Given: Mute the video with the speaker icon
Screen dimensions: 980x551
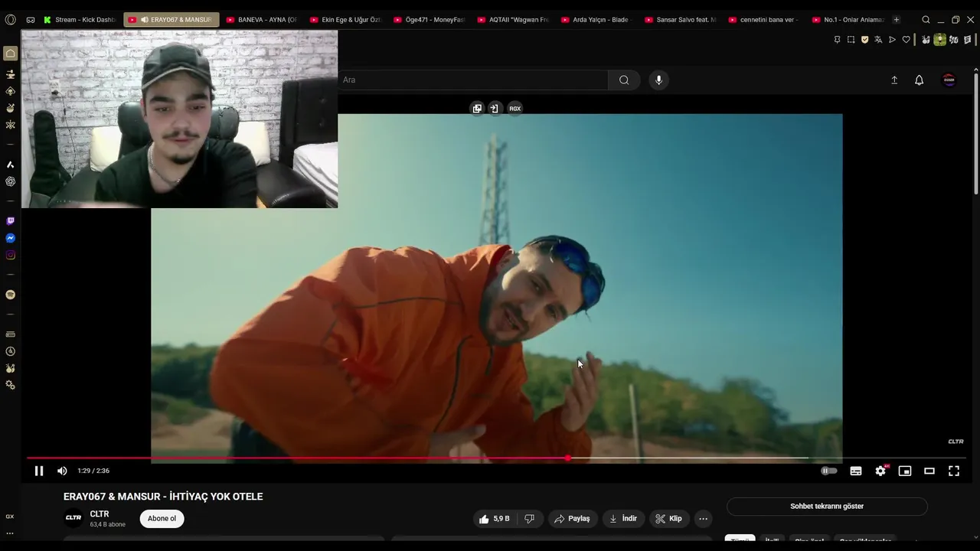Looking at the screenshot, I should (x=62, y=471).
